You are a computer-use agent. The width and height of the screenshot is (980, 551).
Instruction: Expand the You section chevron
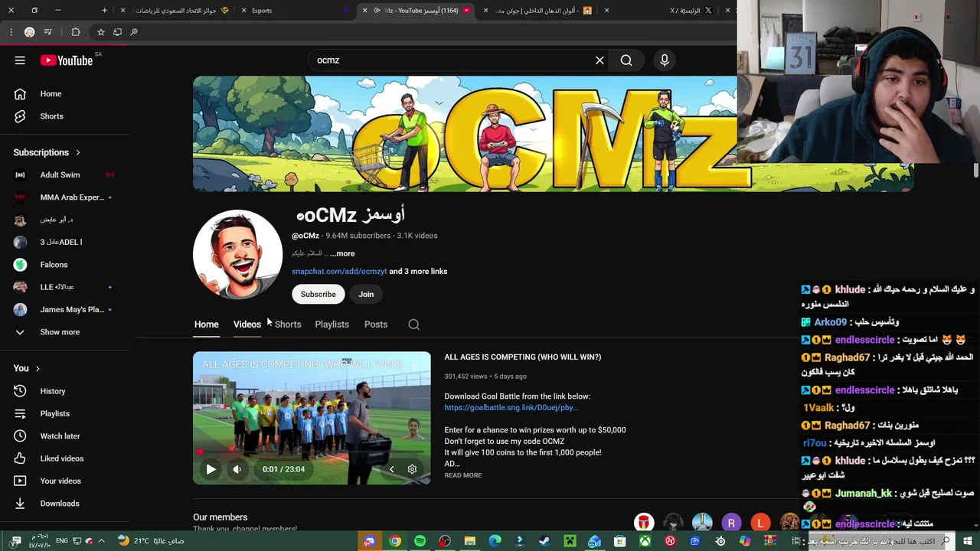click(x=37, y=369)
